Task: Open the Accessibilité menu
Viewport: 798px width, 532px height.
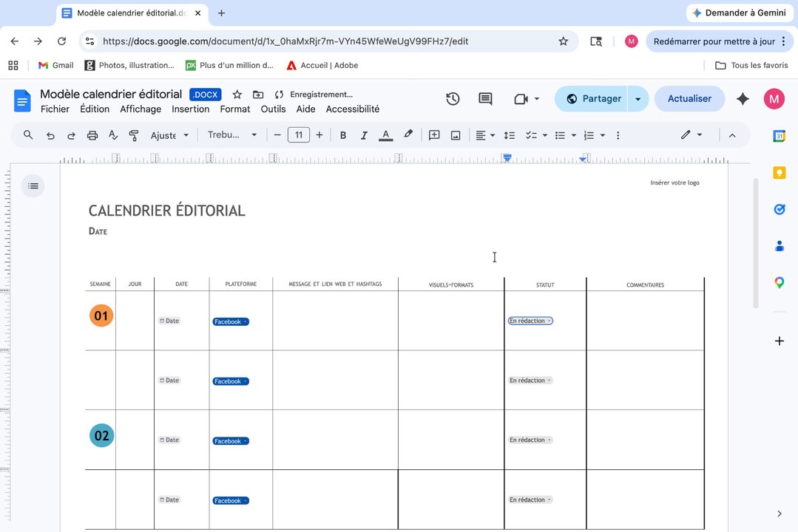Action: pos(353,109)
